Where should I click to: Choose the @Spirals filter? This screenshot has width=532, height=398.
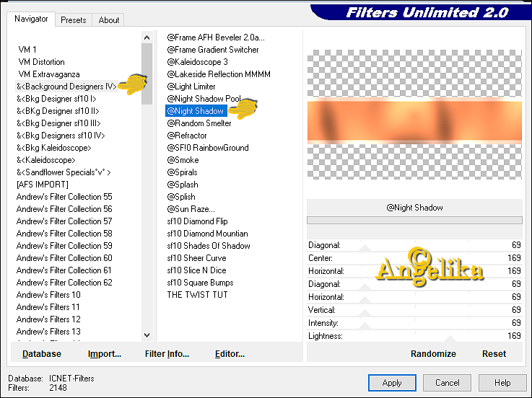(182, 172)
